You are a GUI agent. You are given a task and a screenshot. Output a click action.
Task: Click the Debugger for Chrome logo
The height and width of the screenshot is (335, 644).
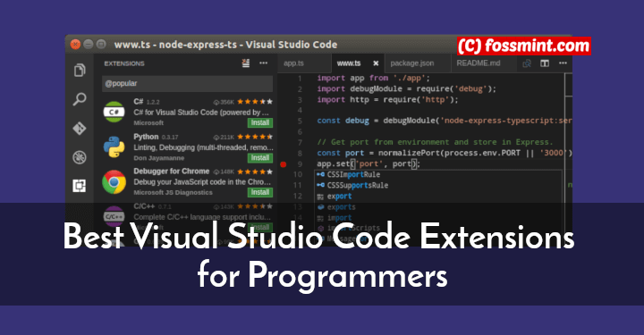(114, 182)
